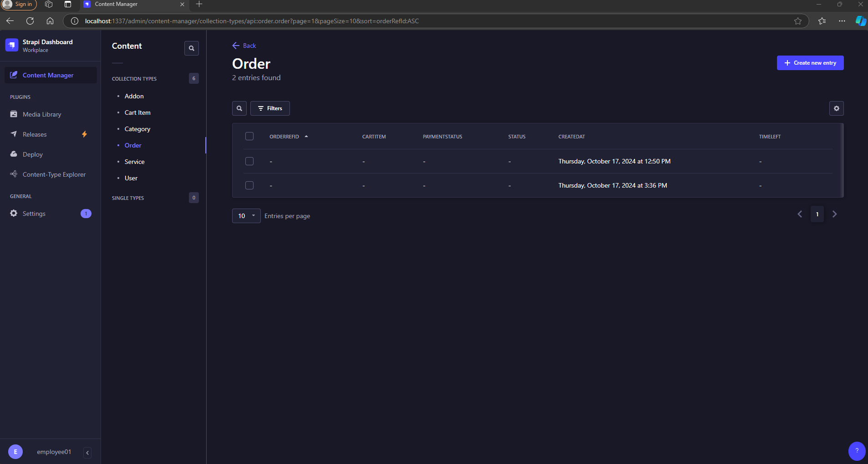Select the Releases section
This screenshot has width=868, height=464.
click(x=35, y=134)
